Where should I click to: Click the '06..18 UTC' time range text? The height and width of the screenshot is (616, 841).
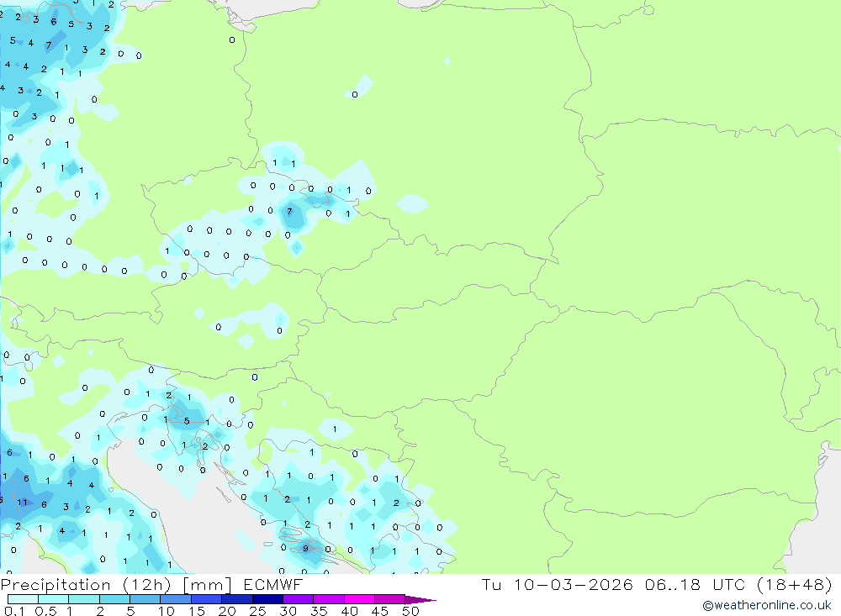coord(696,584)
